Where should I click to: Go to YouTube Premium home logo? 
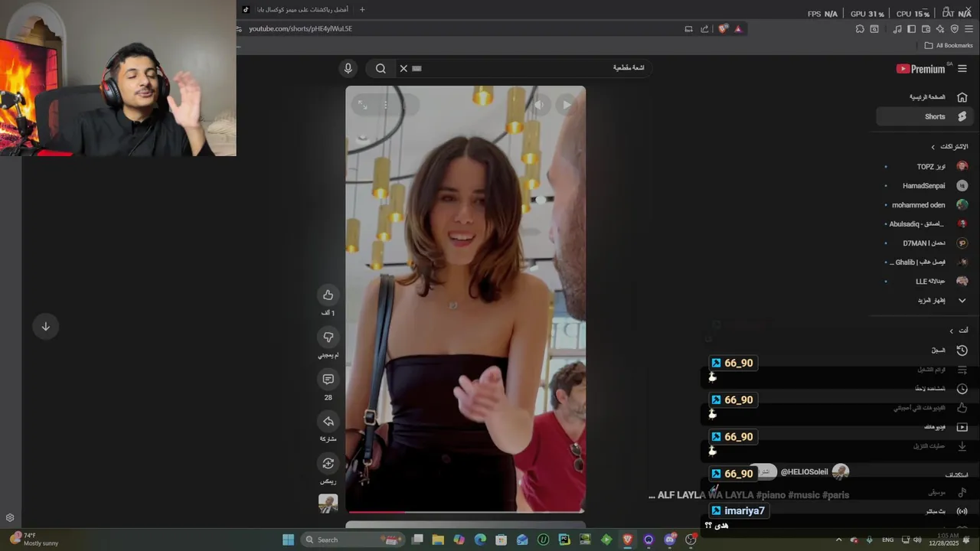(x=921, y=69)
